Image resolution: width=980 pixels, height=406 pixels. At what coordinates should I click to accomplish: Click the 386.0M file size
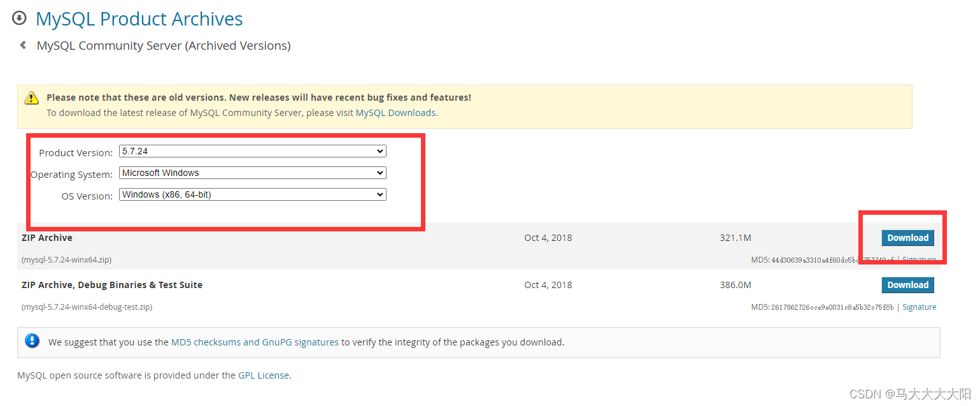click(x=735, y=285)
